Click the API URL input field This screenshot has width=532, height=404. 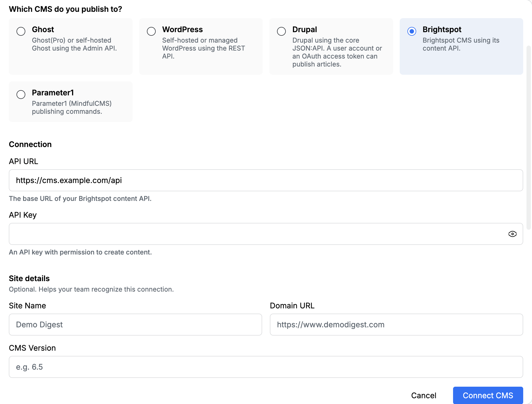[266, 180]
